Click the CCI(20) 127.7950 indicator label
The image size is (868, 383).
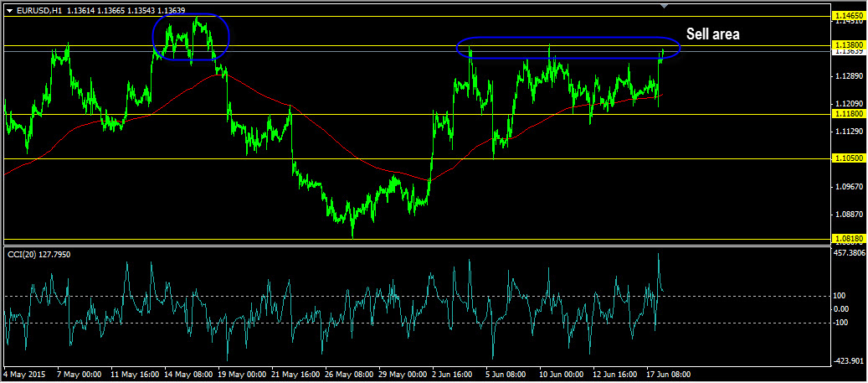coord(39,255)
